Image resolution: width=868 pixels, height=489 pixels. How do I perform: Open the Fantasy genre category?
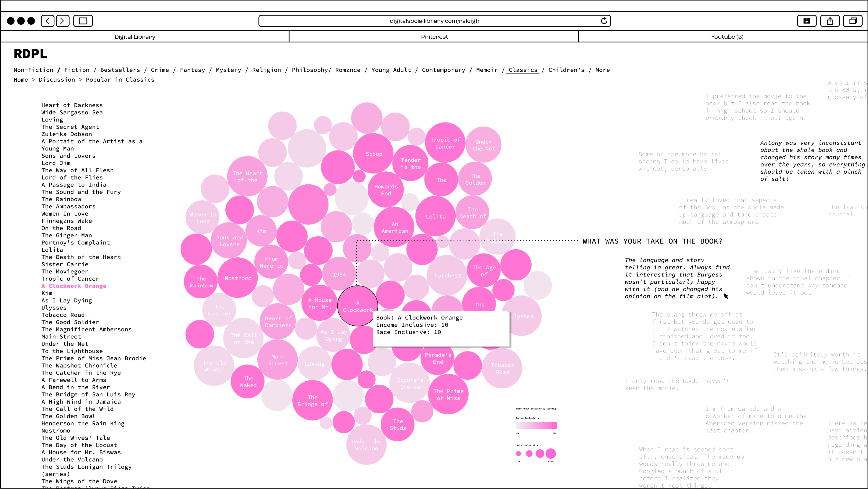(x=192, y=70)
